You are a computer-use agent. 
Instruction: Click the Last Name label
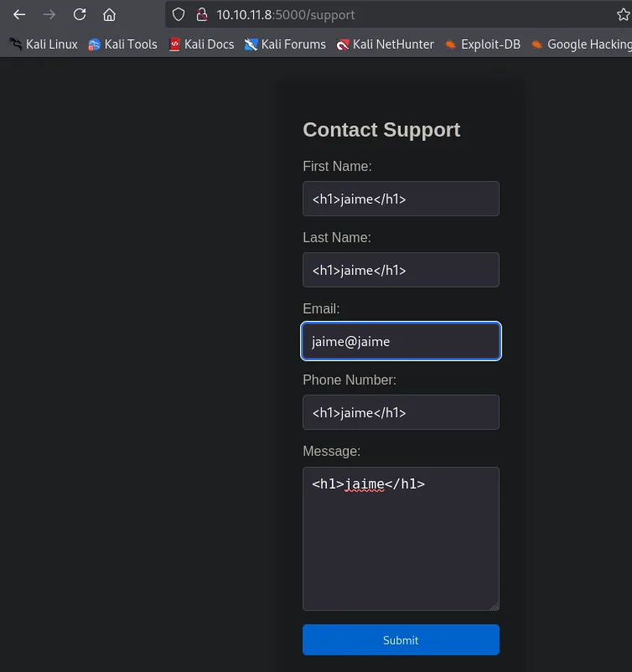(x=337, y=237)
